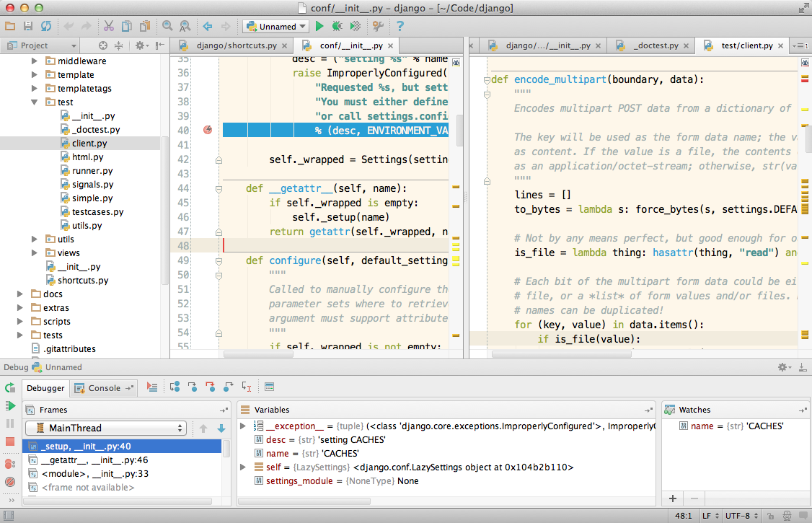Click Show Execution Point icon
The height and width of the screenshot is (523, 812).
tap(151, 387)
